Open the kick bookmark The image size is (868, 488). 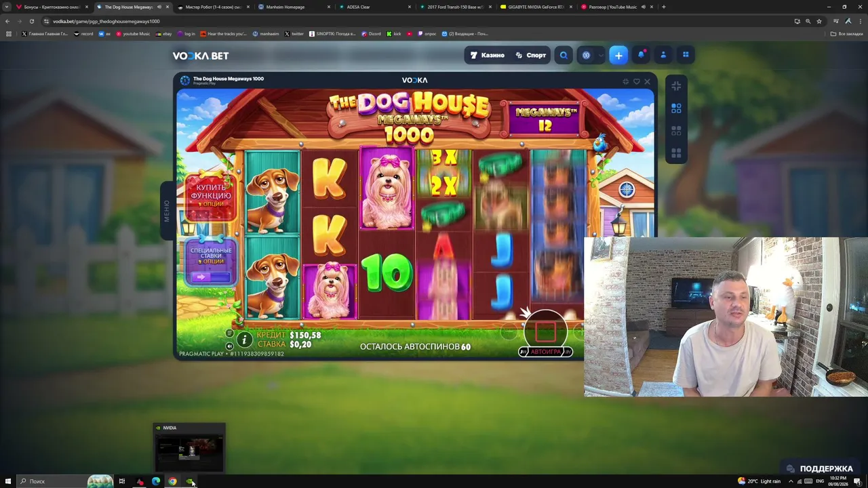tap(394, 34)
